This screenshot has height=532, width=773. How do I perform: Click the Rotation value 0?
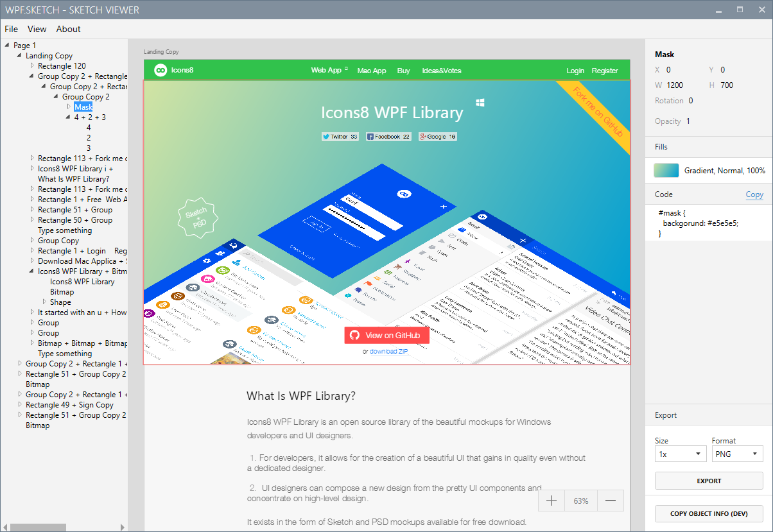click(x=691, y=101)
